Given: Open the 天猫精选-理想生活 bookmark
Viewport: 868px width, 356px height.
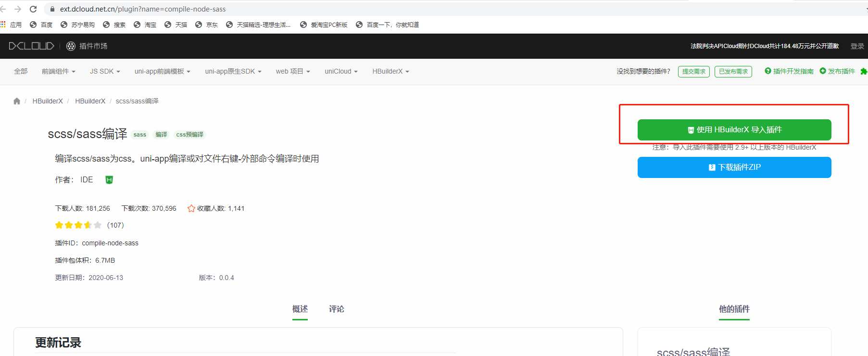Looking at the screenshot, I should click(258, 25).
